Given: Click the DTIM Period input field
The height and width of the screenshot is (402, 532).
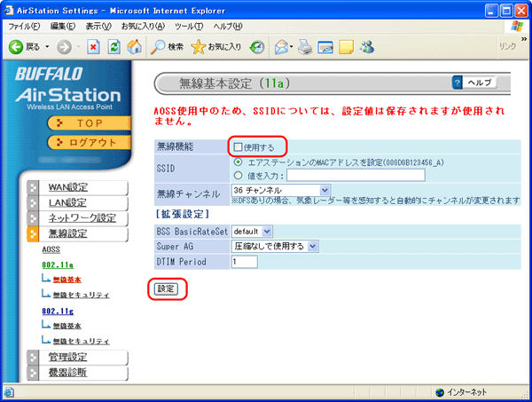Looking at the screenshot, I should click(245, 262).
